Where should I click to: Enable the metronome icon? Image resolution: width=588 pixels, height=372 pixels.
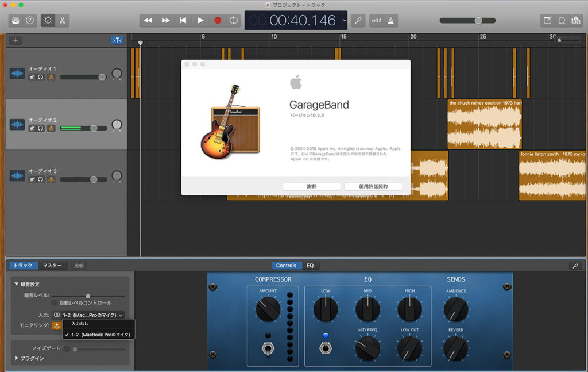click(x=391, y=20)
